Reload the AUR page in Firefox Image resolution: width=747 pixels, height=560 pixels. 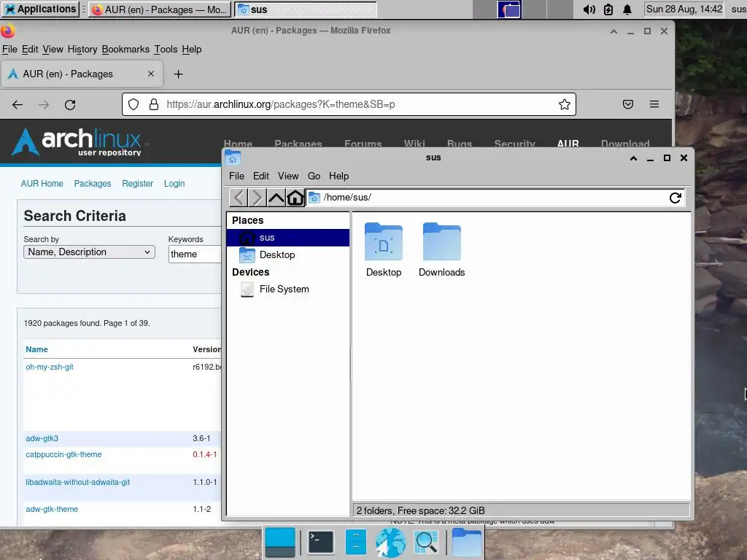click(x=70, y=104)
